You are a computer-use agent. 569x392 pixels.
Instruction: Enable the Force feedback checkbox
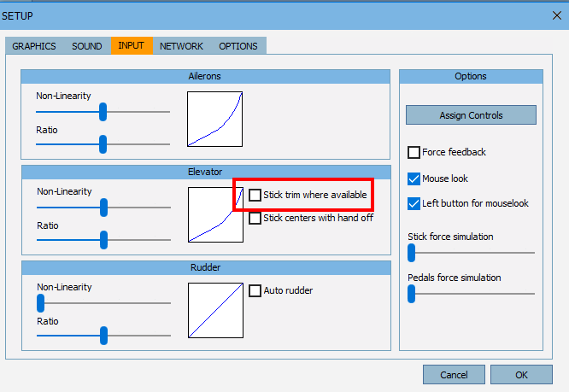tap(414, 152)
